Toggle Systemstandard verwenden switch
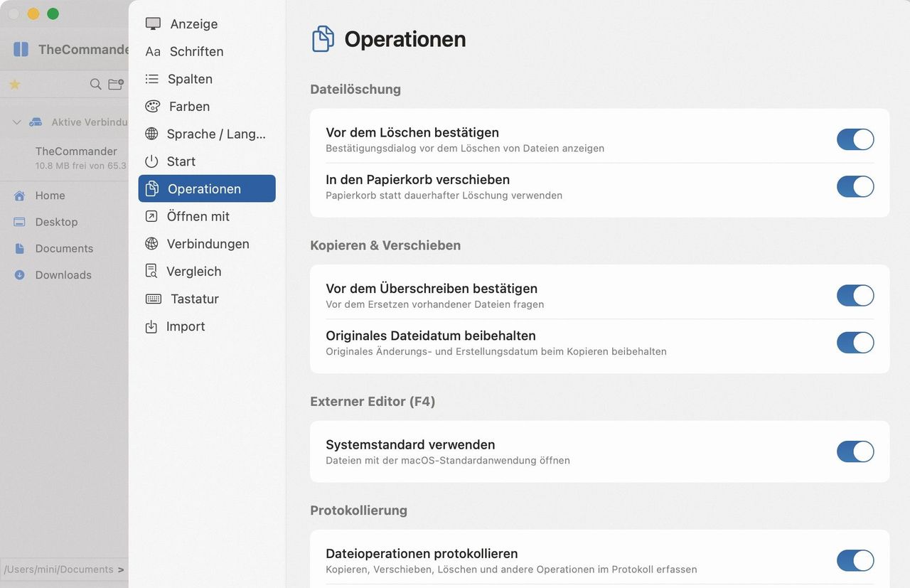This screenshot has height=588, width=910. coord(855,451)
